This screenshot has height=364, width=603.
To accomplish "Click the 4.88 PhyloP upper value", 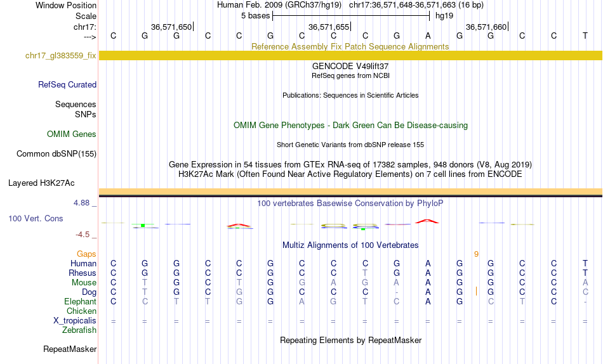I will (81, 202).
